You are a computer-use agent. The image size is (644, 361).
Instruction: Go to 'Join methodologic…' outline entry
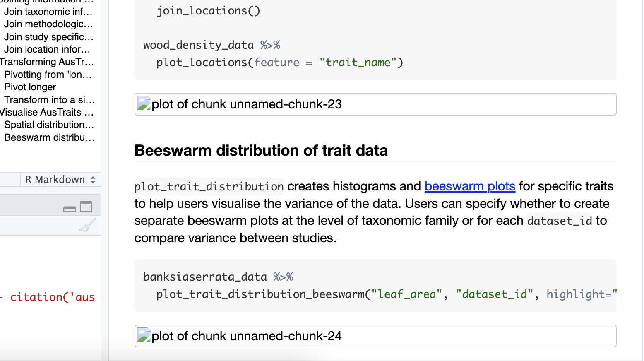pos(48,24)
